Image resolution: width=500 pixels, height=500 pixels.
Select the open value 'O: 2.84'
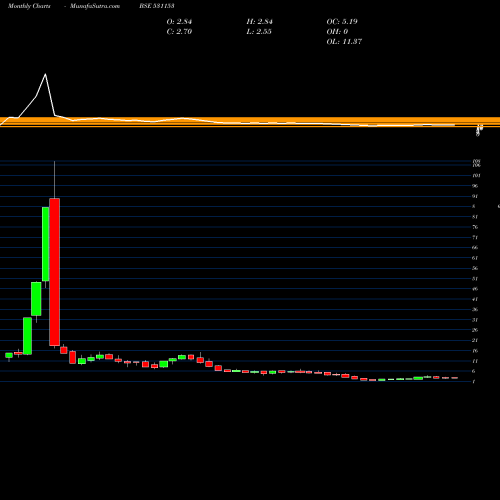pos(179,22)
